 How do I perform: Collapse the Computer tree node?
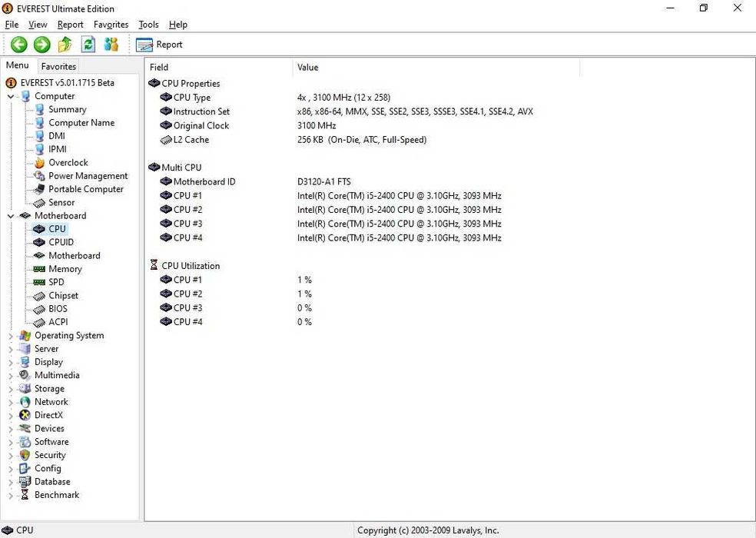point(11,97)
